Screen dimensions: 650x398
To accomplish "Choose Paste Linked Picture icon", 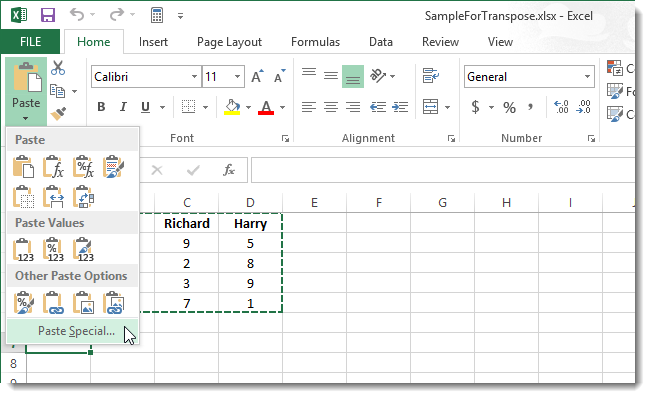I will tap(113, 303).
